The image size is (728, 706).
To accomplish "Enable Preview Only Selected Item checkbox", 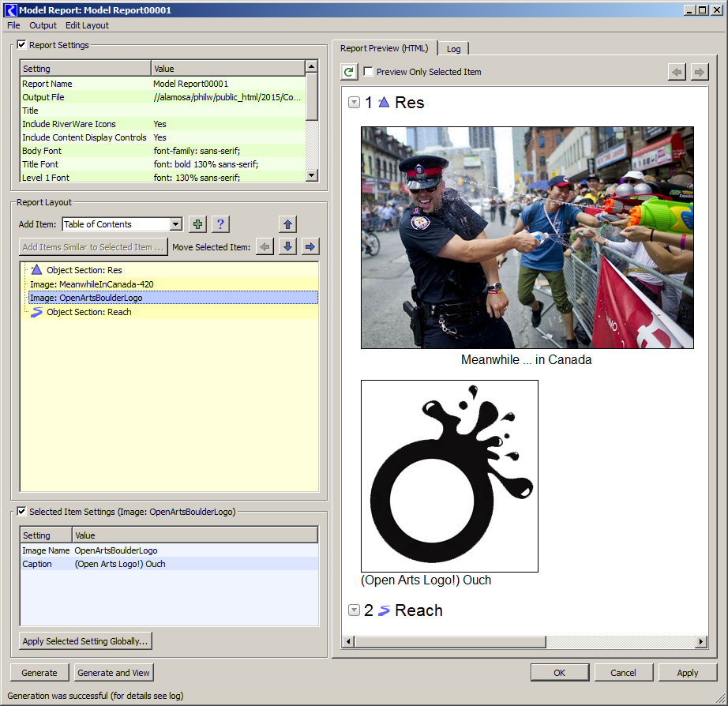I will (368, 72).
